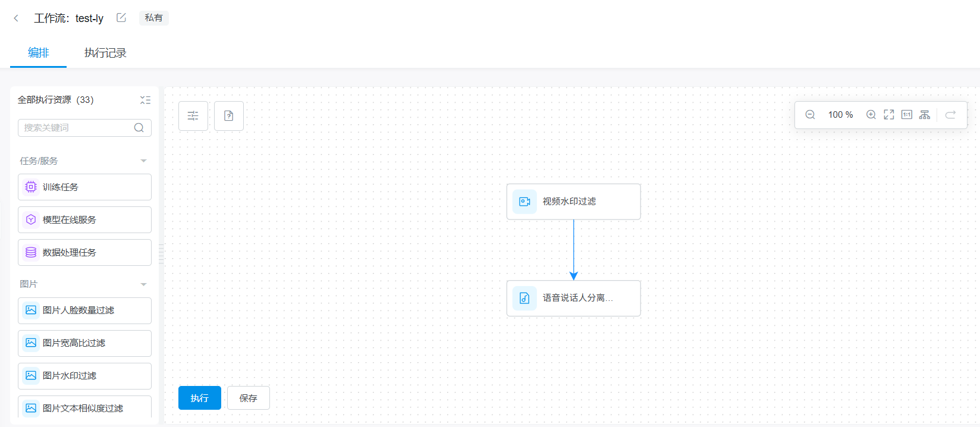Save the workflow with 保存
This screenshot has width=980, height=427.
coord(249,398)
